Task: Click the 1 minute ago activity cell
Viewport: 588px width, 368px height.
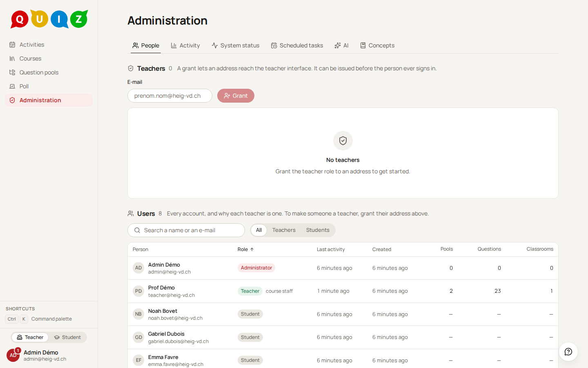Action: [333, 291]
